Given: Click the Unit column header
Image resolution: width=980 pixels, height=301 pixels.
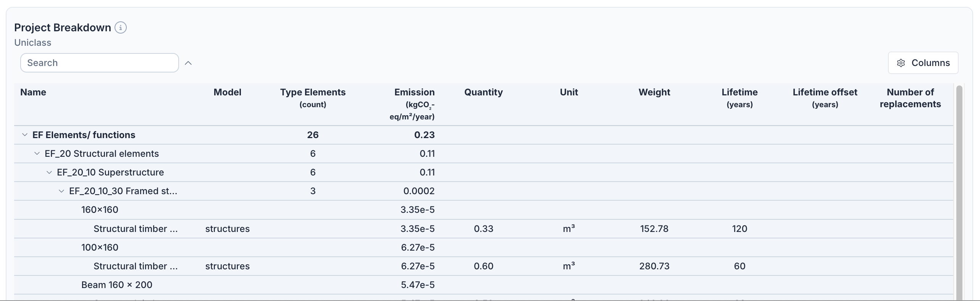Looking at the screenshot, I should coord(569,92).
